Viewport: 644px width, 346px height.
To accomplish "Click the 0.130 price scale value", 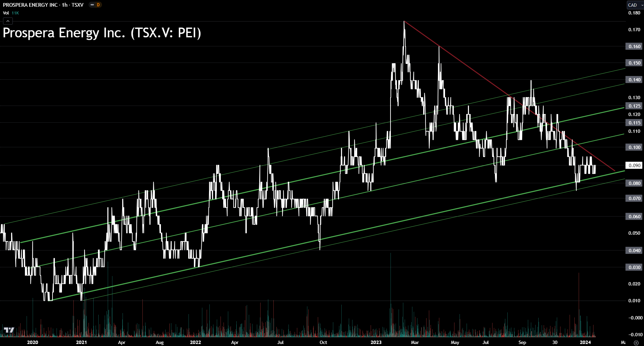I will 634,98.
